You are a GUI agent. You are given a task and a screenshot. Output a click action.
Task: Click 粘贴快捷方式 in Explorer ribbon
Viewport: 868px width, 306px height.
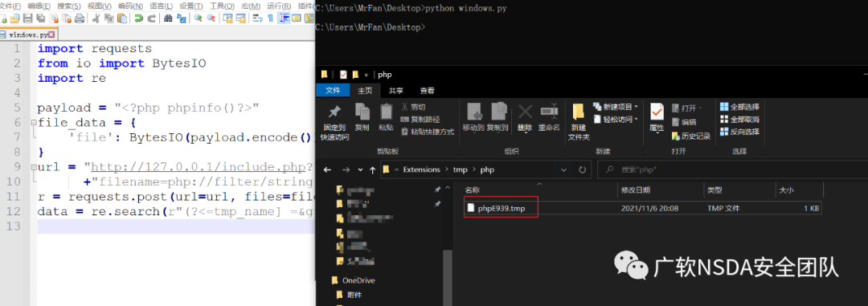pos(427,132)
